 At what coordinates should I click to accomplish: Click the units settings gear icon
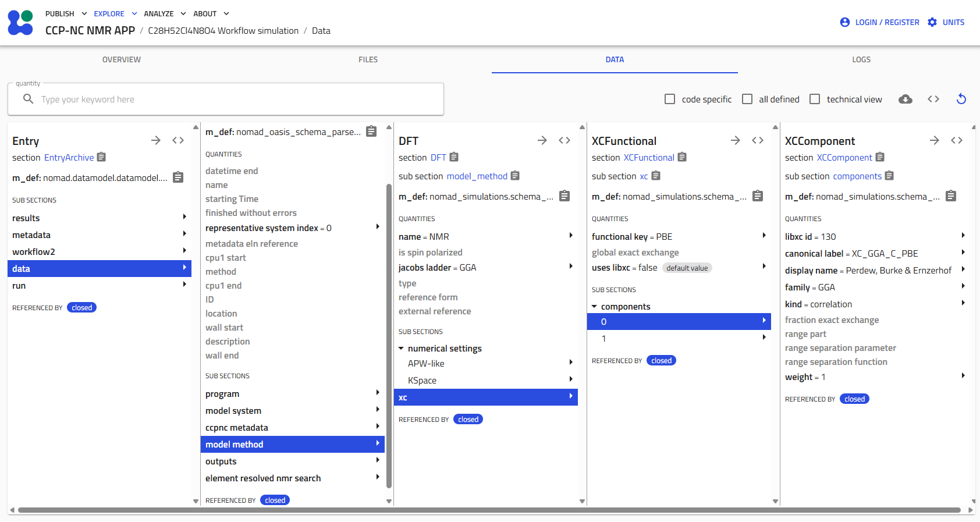[x=932, y=22]
